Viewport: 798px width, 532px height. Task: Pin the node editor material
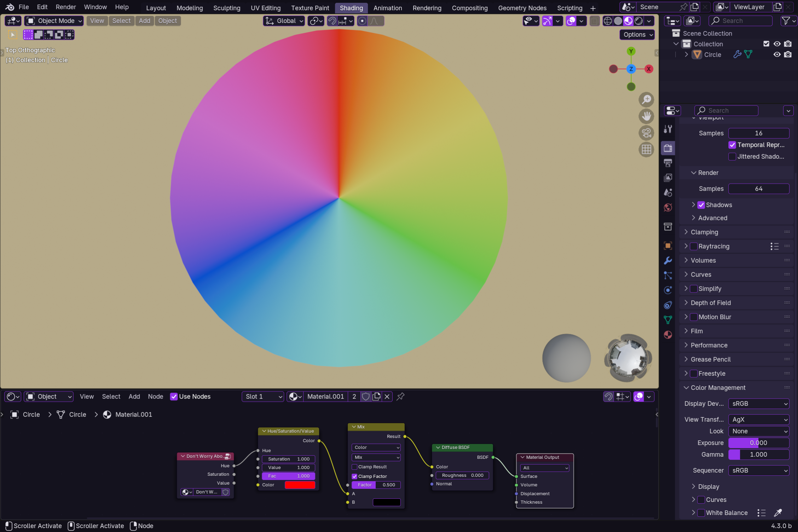pyautogui.click(x=400, y=397)
